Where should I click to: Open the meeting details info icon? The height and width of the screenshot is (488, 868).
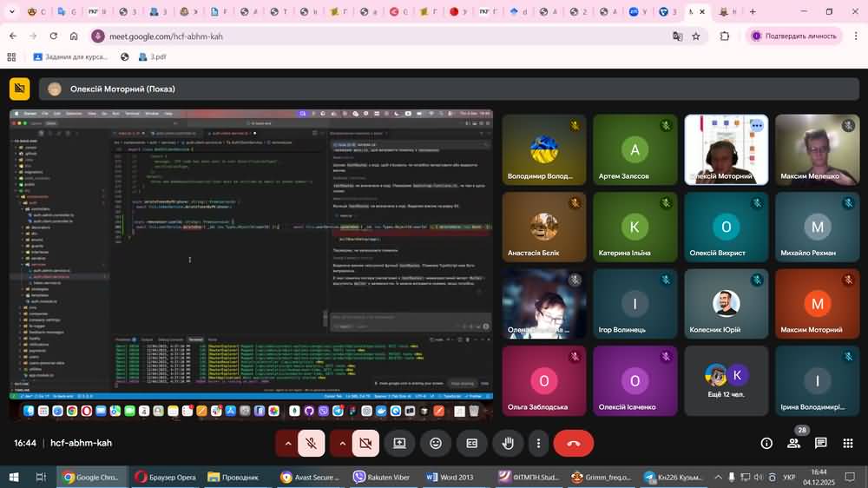coord(766,443)
